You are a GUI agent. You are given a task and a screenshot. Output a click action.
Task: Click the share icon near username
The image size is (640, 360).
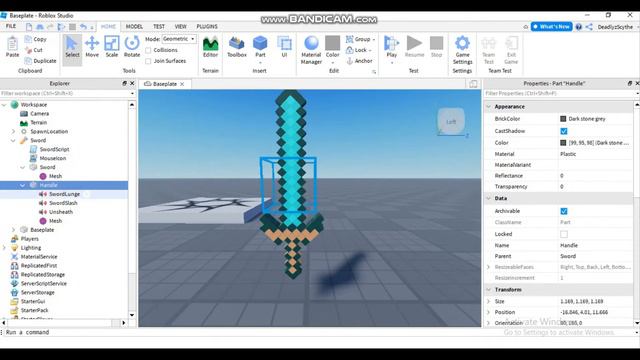click(x=589, y=27)
